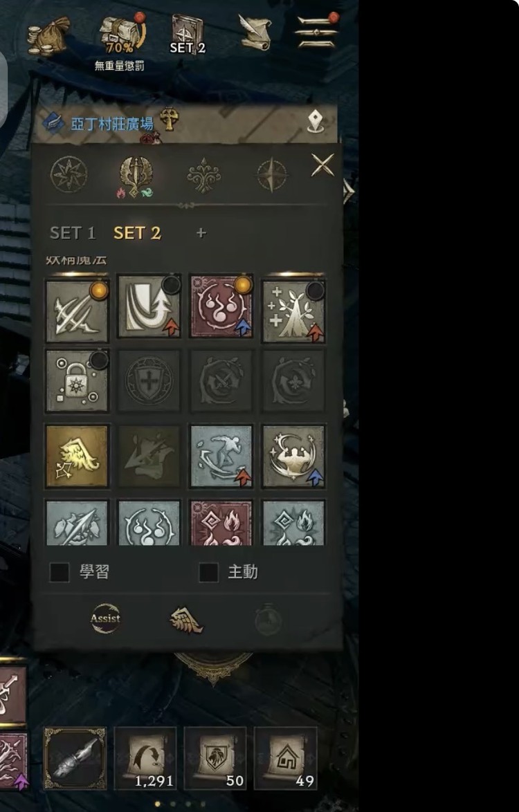
Task: Add a new skill set with plus
Action: (x=201, y=233)
